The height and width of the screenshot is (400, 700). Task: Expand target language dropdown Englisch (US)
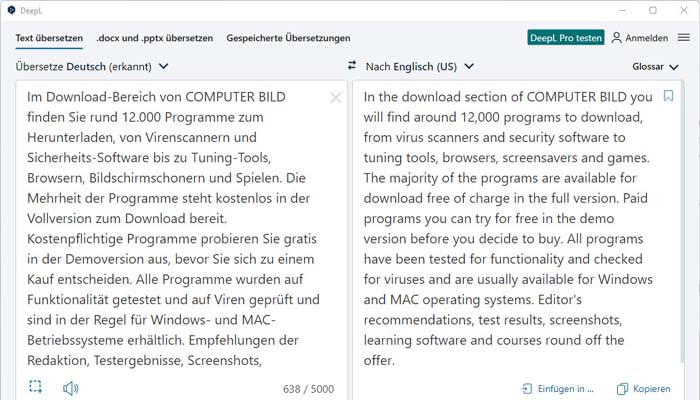point(420,67)
